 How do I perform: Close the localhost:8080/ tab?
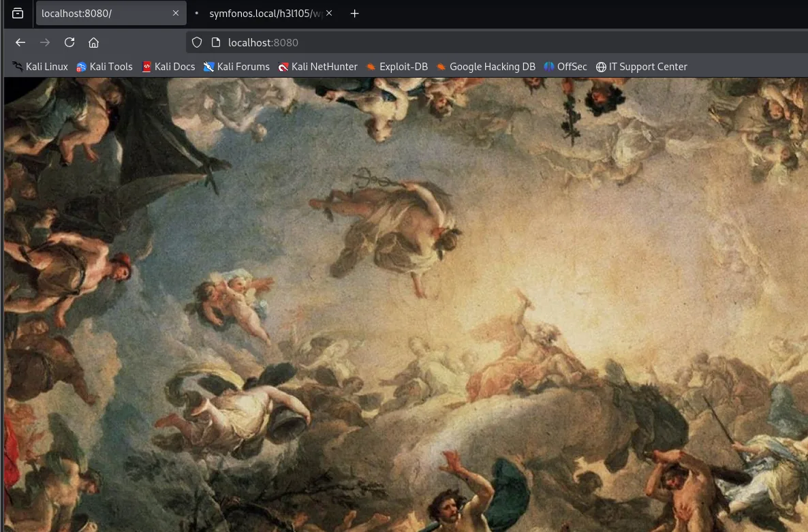(x=176, y=14)
